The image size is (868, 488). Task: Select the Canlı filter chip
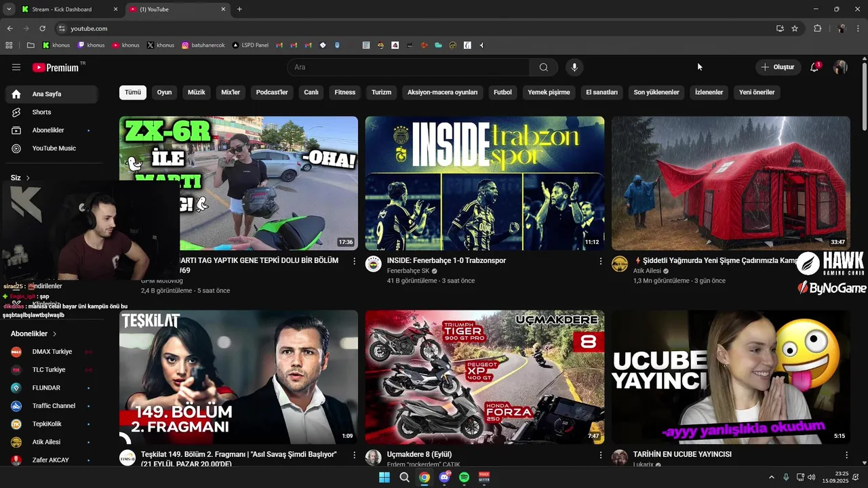click(311, 92)
